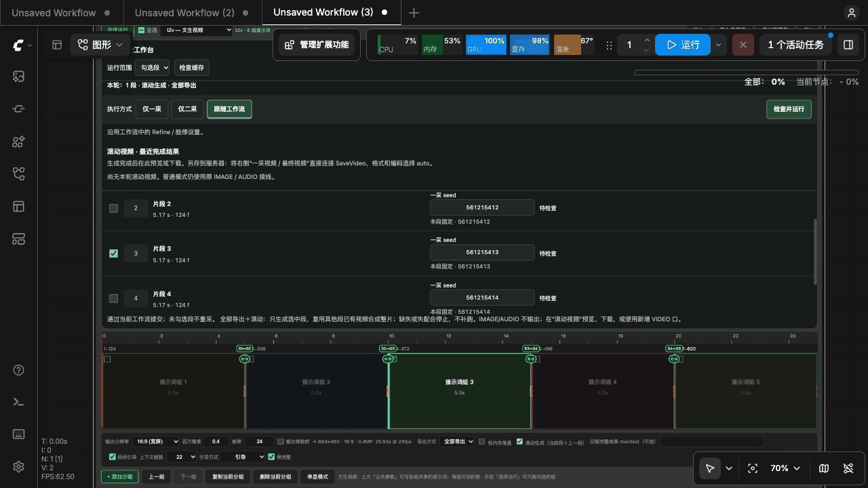
Task: Toggle the minimap icon
Action: (x=824, y=468)
